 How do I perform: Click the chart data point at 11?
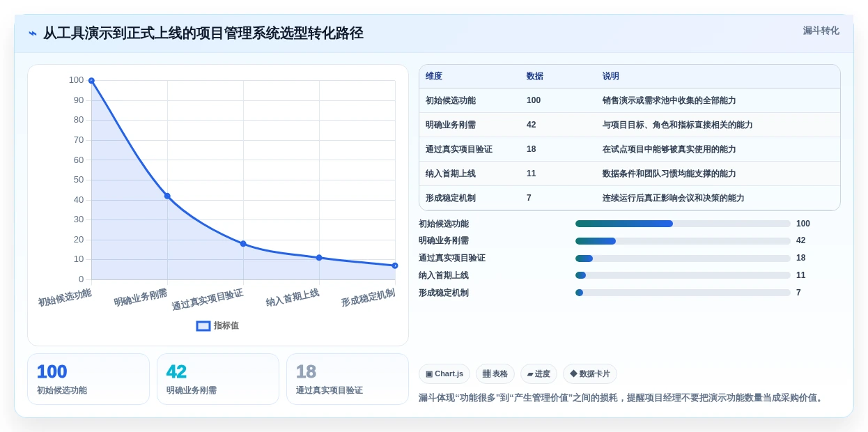click(319, 258)
